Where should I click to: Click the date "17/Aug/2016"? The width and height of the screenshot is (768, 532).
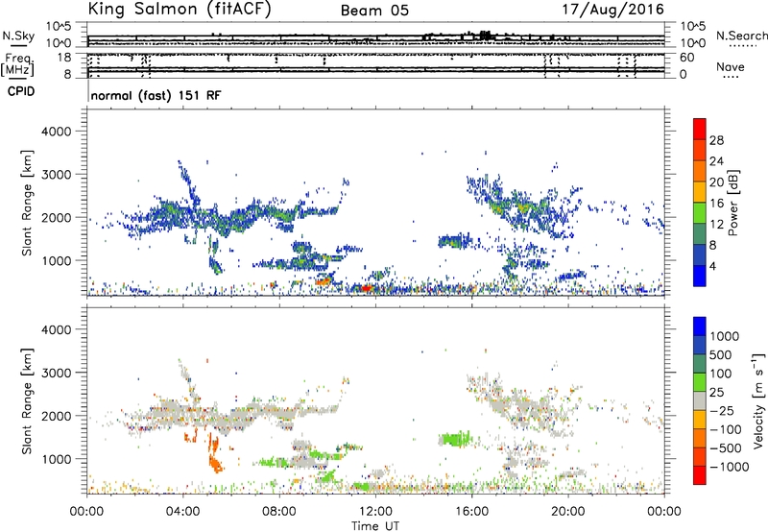coord(612,10)
